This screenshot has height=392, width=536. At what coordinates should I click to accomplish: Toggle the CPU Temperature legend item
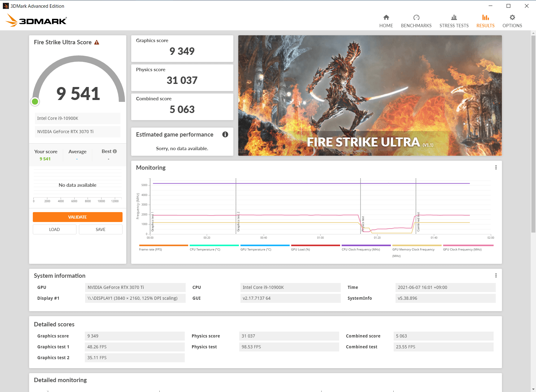pyautogui.click(x=214, y=248)
